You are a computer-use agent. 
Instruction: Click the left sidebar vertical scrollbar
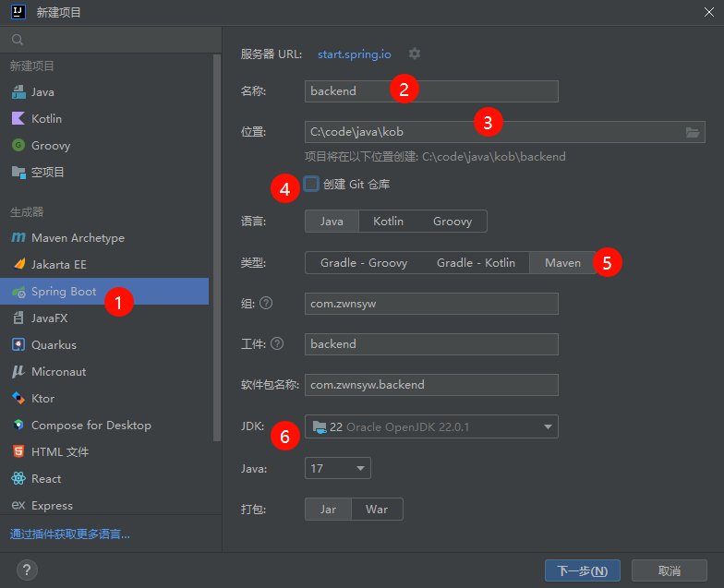pos(217,247)
